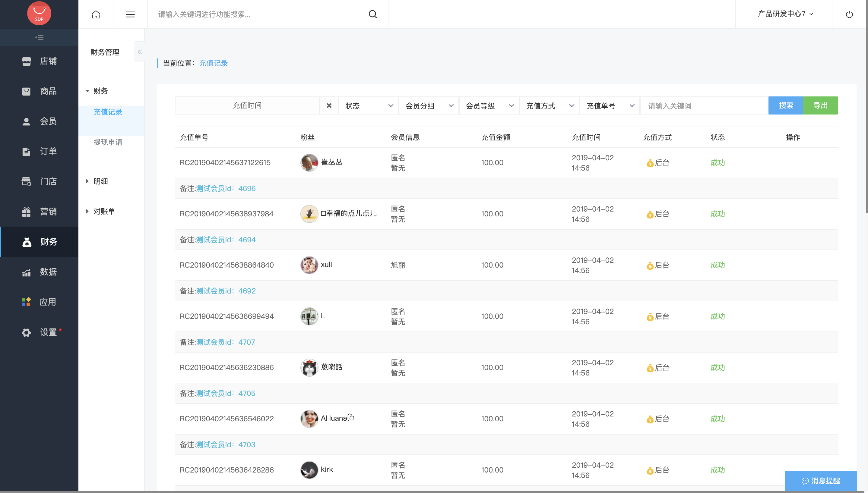The image size is (868, 493).
Task: Open the 商品 section
Action: point(39,91)
